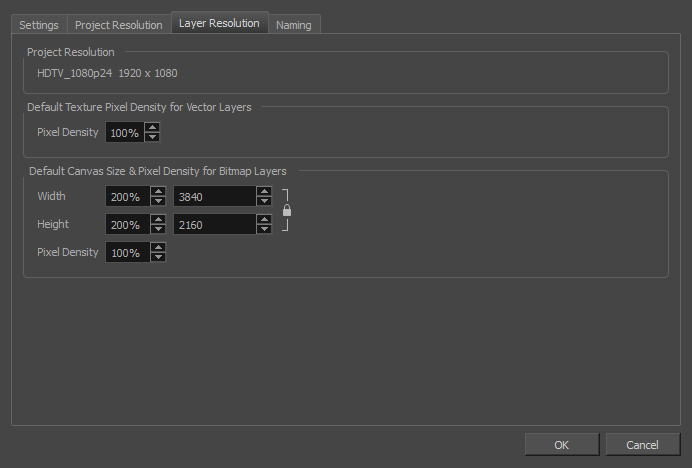Increase vector Pixel Density with up arrow
692x468 pixels.
152,127
